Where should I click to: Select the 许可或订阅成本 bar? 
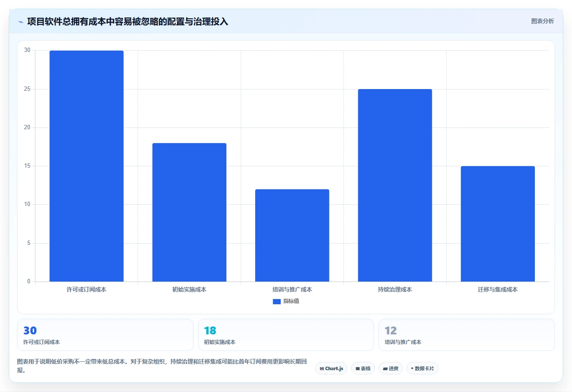[87, 166]
